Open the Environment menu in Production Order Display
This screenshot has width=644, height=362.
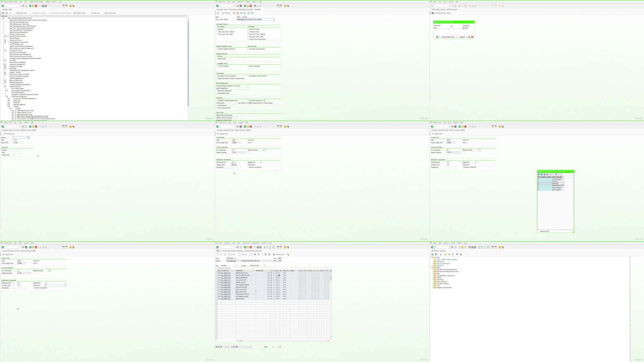click(256, 243)
